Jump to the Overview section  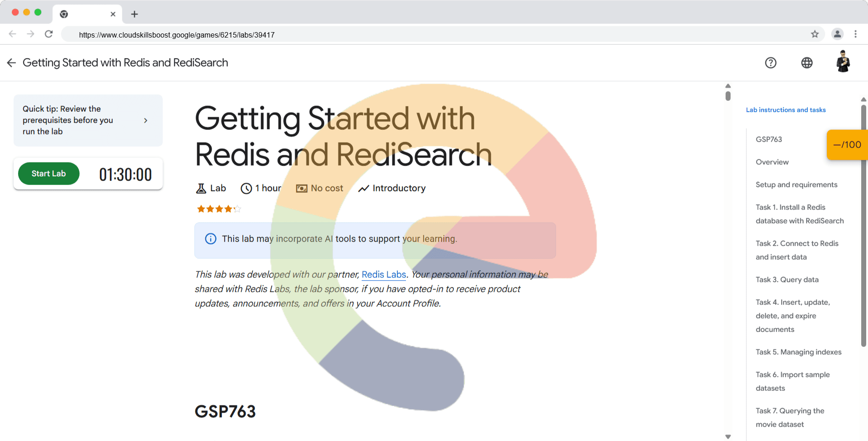pos(772,162)
